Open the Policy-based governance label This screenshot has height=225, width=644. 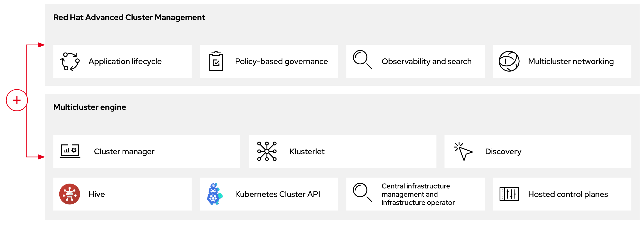pyautogui.click(x=281, y=62)
